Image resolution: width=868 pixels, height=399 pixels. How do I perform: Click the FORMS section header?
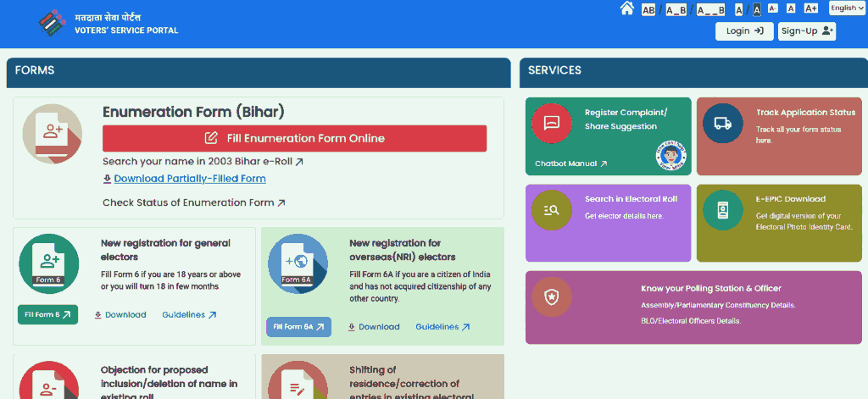coord(259,73)
